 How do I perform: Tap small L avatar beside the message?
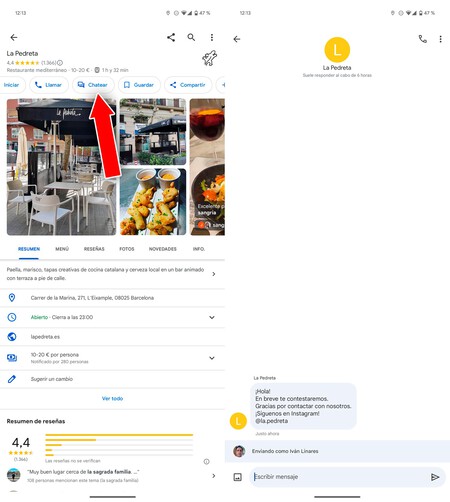coord(238,421)
